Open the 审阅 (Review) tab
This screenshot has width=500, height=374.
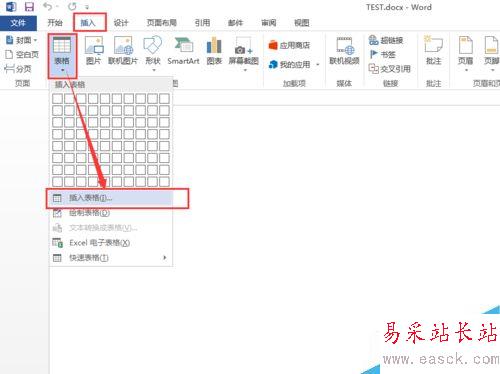coord(269,23)
